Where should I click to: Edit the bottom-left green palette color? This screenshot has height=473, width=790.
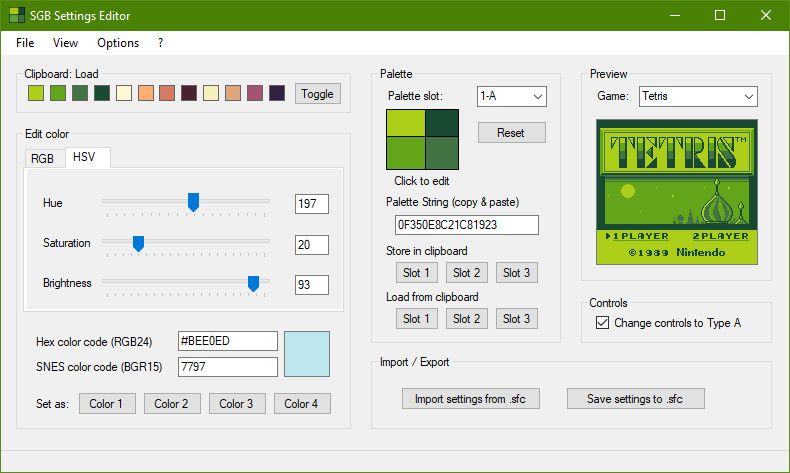tap(406, 153)
